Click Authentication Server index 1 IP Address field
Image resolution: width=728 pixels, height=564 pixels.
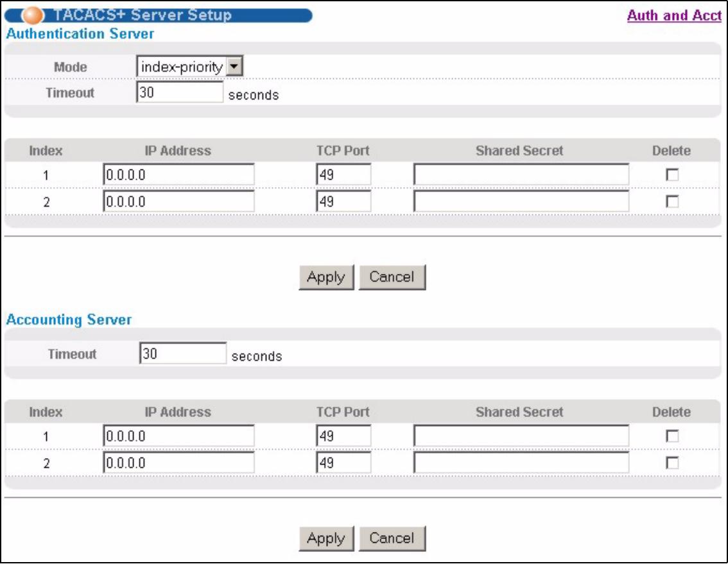click(x=178, y=175)
